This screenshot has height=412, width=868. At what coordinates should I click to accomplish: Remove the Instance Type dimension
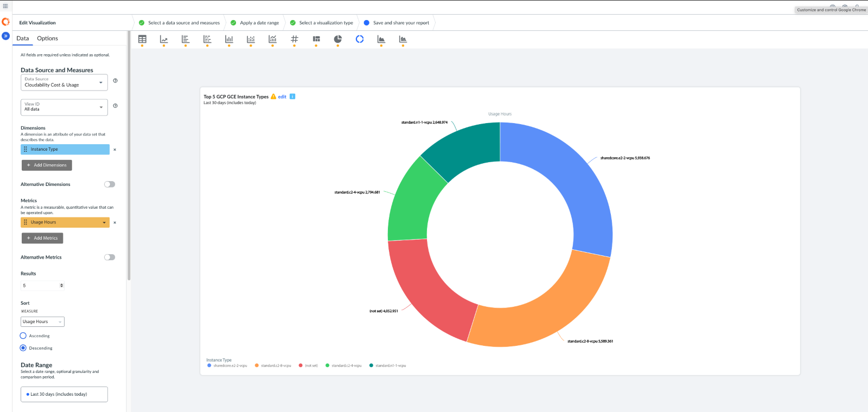click(x=114, y=150)
